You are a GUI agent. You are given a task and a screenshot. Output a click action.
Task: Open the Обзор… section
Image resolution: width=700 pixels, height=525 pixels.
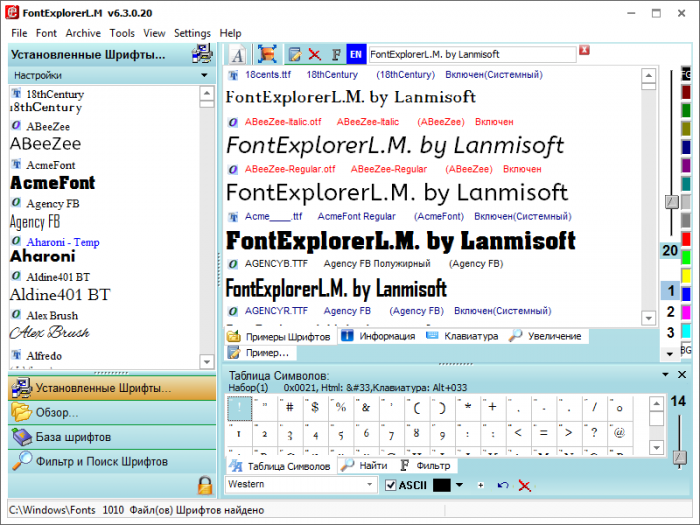tap(112, 412)
